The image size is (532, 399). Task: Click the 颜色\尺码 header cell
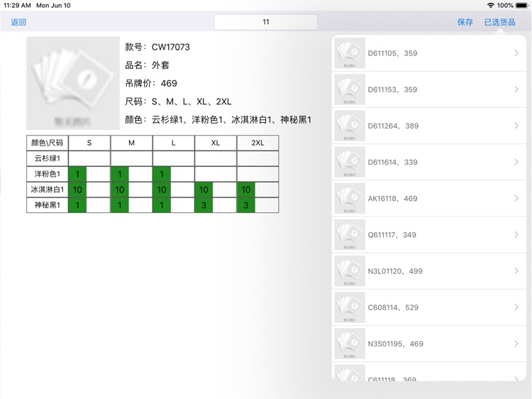coord(47,143)
